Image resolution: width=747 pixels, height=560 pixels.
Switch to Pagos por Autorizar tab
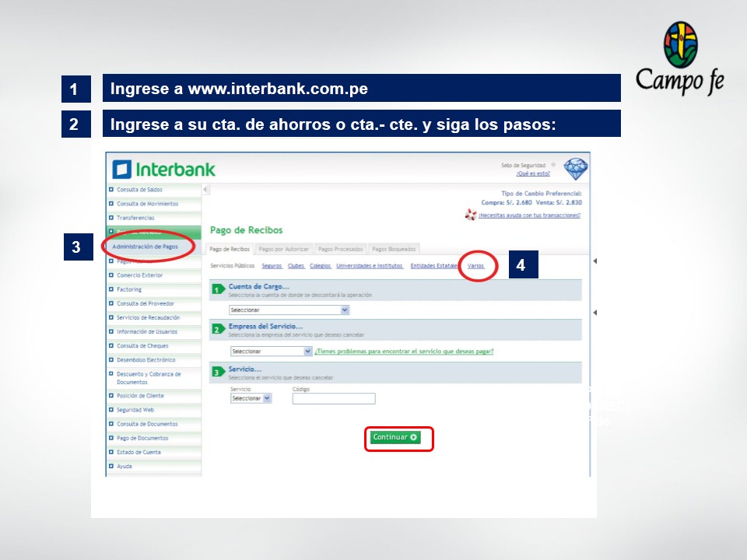283,249
